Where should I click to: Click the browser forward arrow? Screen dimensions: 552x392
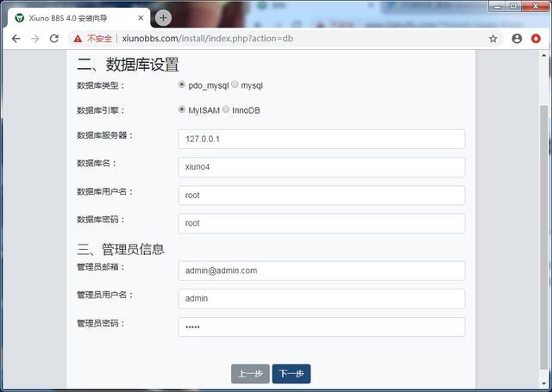click(x=35, y=38)
